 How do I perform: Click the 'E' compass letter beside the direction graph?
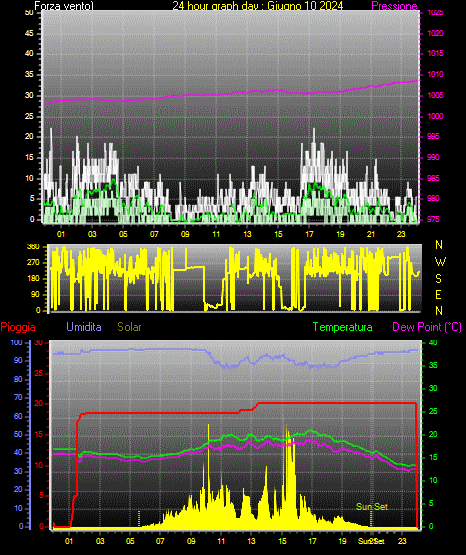click(438, 294)
